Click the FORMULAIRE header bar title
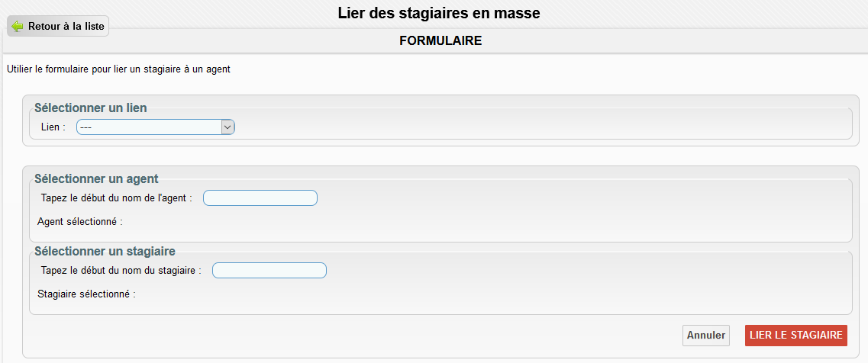The width and height of the screenshot is (868, 363). tap(440, 41)
